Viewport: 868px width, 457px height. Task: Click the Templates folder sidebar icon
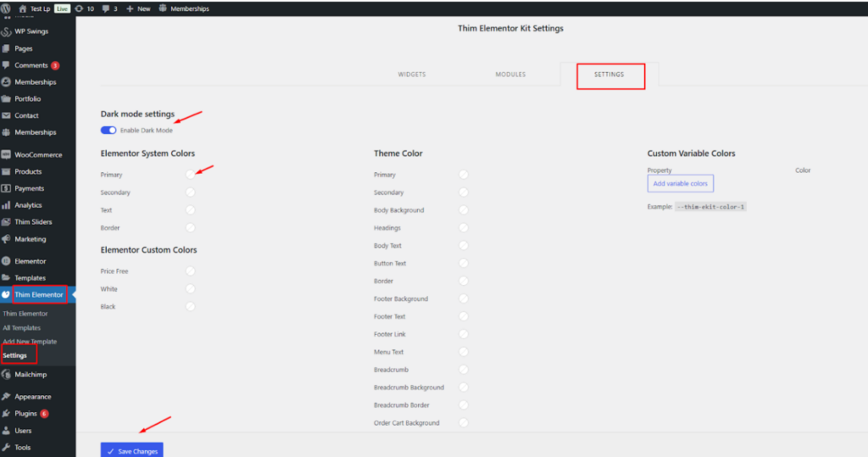point(6,277)
